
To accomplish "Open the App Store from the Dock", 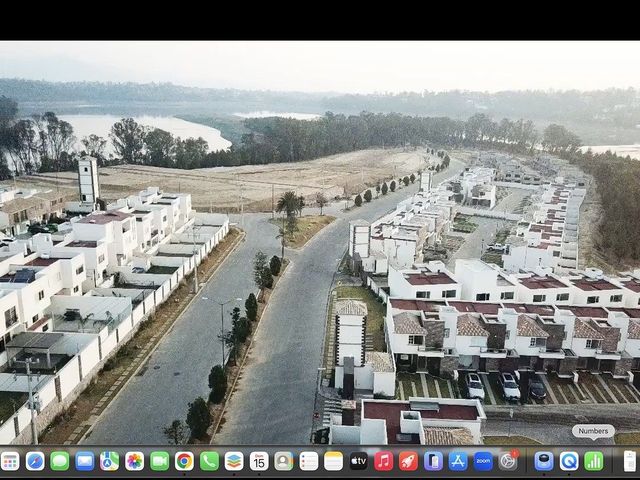I will click(458, 461).
